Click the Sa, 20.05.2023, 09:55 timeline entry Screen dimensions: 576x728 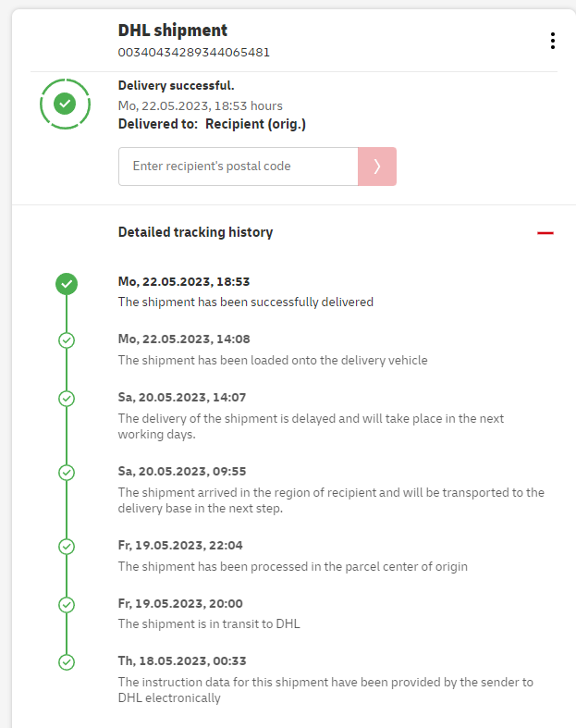182,471
